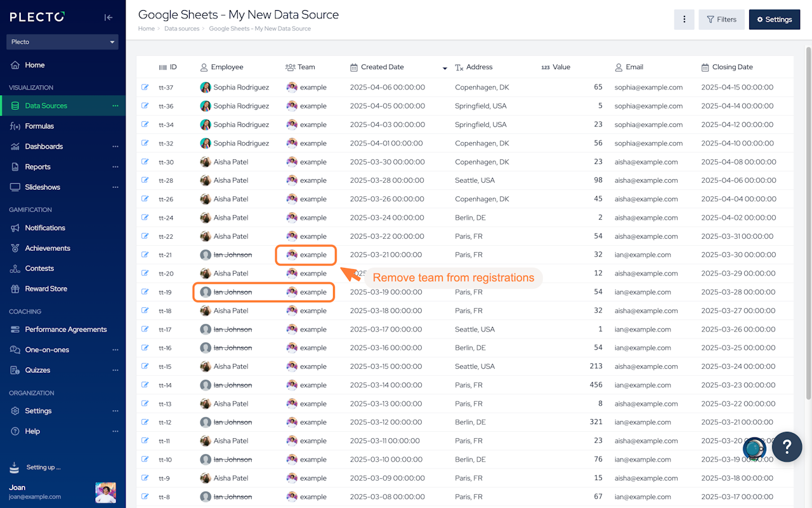This screenshot has height=508, width=812.
Task: Expand Dashboards submenu dots
Action: point(115,147)
